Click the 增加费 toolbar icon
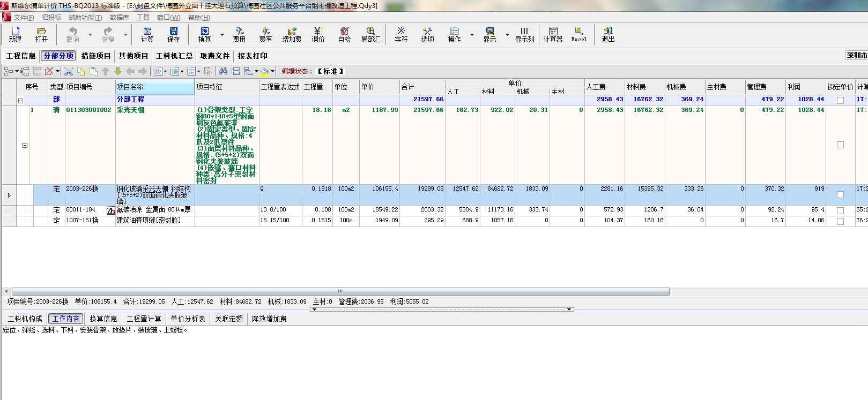Viewport: 868px width, 400px height. tap(292, 35)
